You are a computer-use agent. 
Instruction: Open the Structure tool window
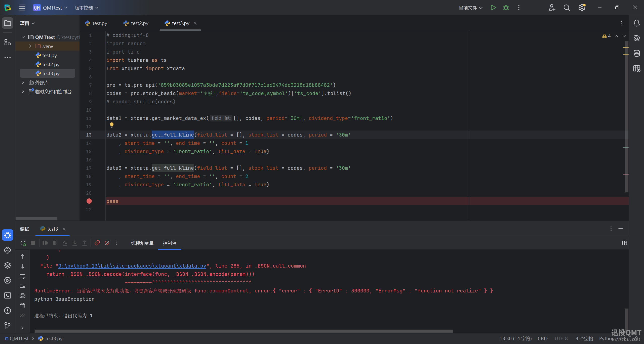pyautogui.click(x=8, y=42)
